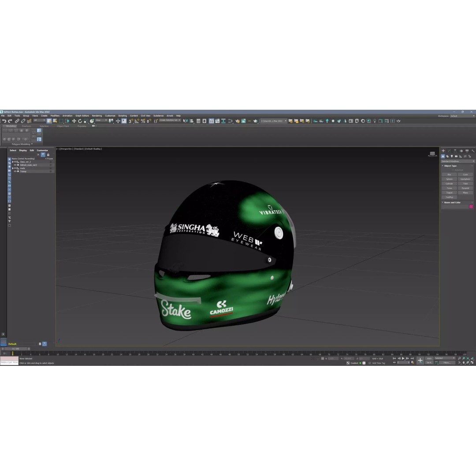476x476 pixels.
Task: Click the Mirror tool icon
Action: (185, 121)
